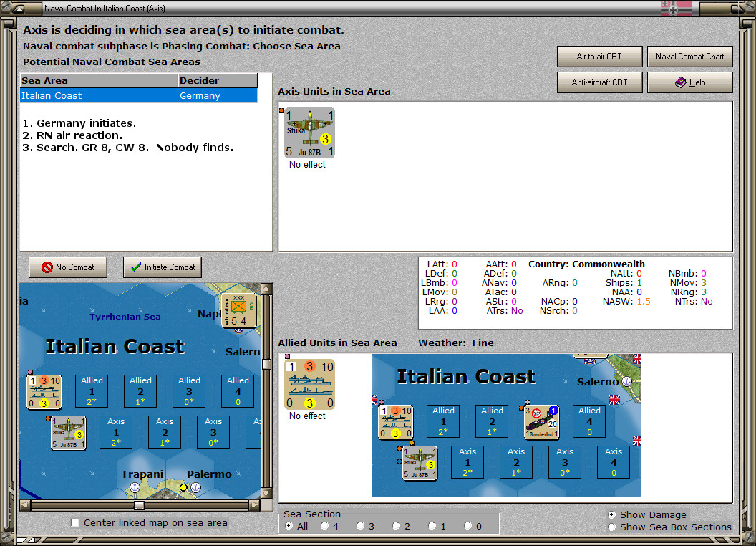
Task: Click the Decider column header
Action: tap(218, 81)
